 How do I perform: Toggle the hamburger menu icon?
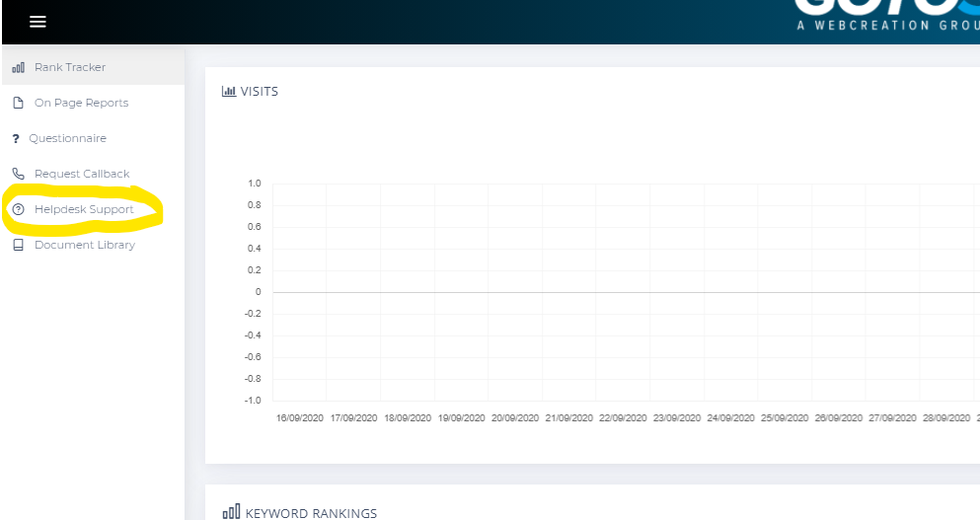pyautogui.click(x=38, y=22)
